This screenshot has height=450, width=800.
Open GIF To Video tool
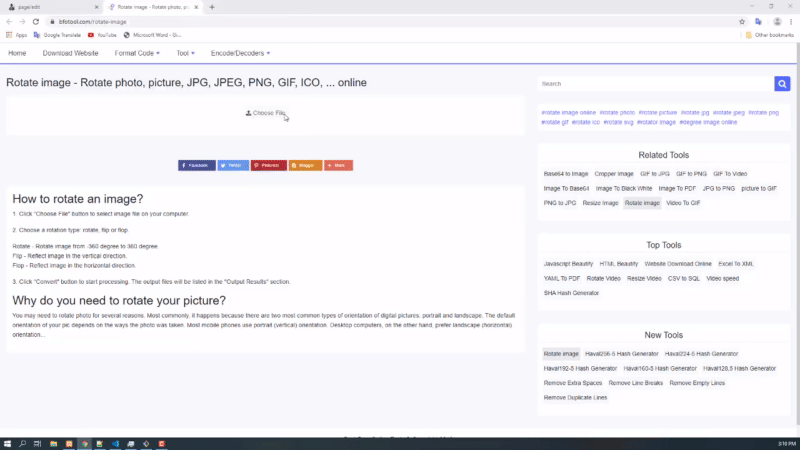pyautogui.click(x=730, y=174)
